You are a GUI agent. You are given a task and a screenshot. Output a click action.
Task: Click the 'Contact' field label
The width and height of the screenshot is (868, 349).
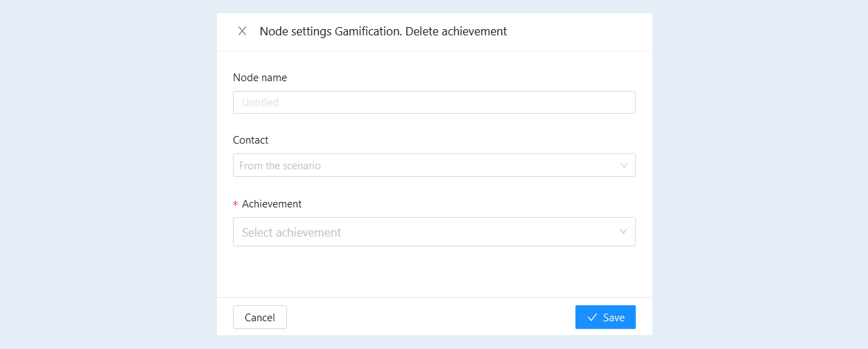click(251, 140)
